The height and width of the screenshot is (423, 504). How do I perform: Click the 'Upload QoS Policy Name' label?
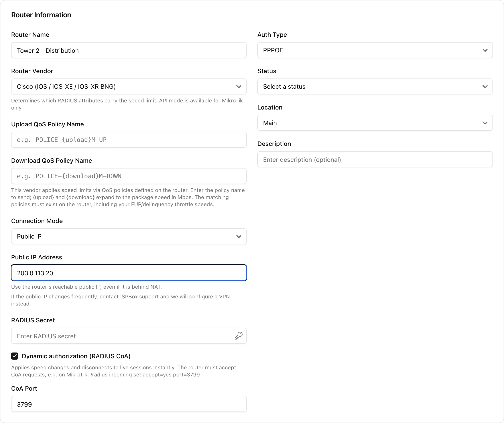click(x=47, y=124)
